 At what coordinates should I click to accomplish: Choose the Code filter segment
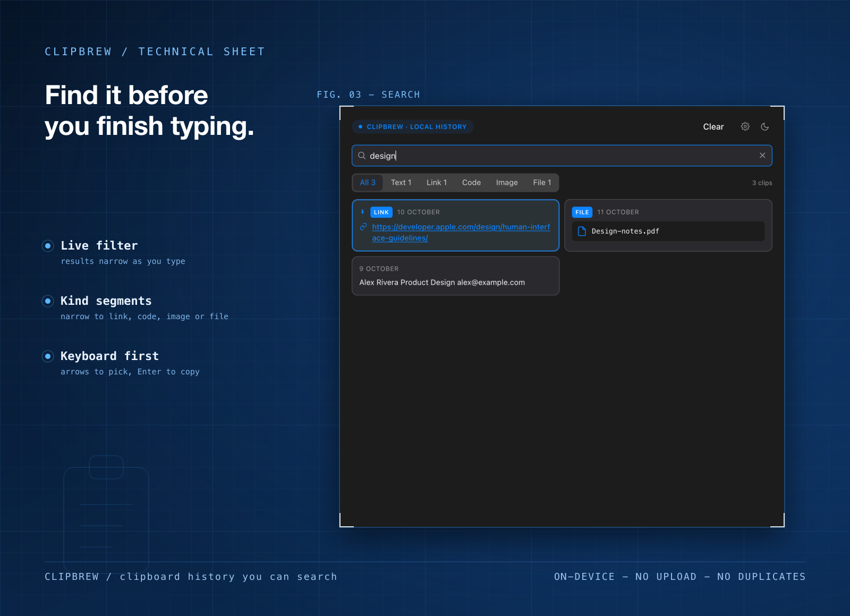click(471, 183)
